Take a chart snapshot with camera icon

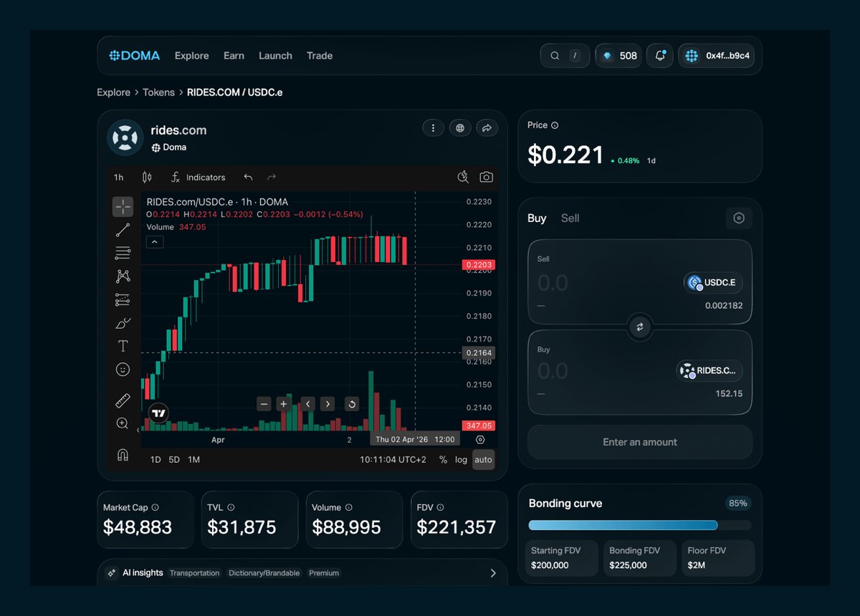coord(486,177)
